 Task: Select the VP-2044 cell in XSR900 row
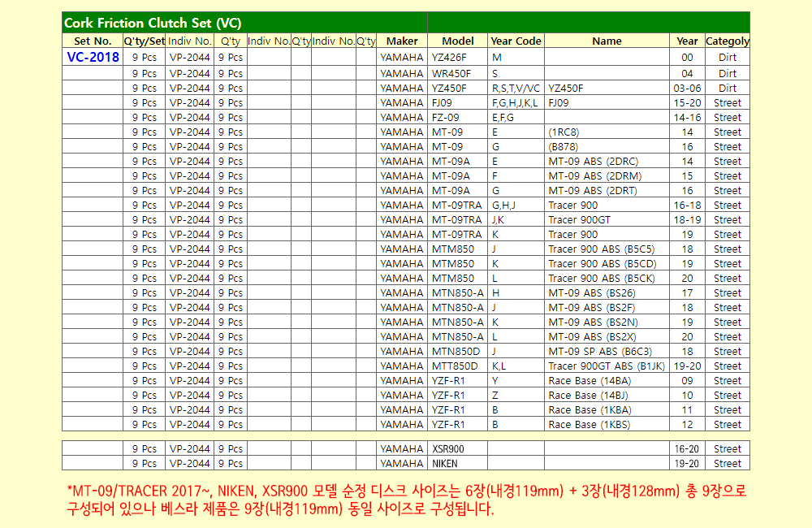[x=189, y=448]
